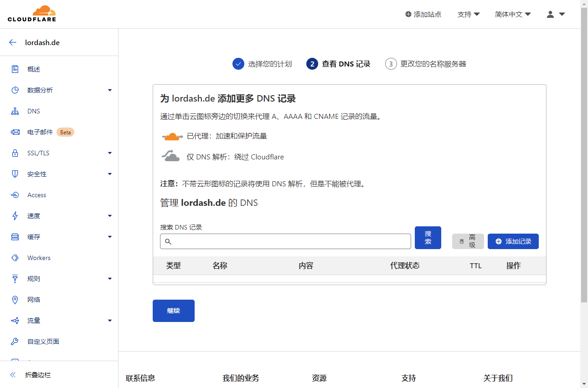This screenshot has width=588, height=388.
Task: Click the 流量 routing icon
Action: click(x=15, y=321)
